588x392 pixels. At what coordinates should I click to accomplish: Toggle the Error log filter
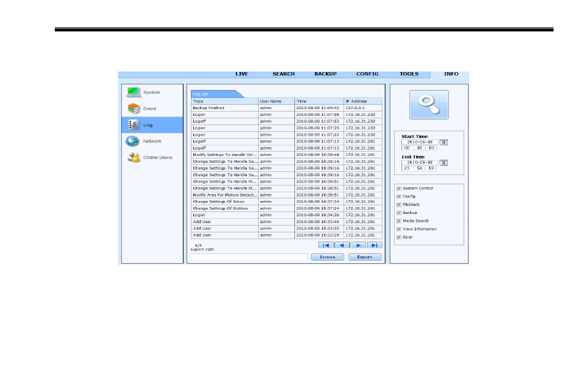tap(399, 237)
